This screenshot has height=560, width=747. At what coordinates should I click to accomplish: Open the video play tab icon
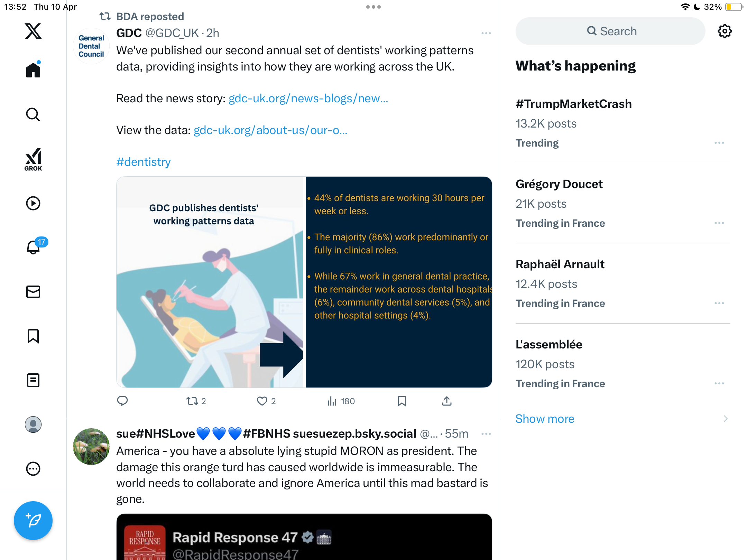33,203
